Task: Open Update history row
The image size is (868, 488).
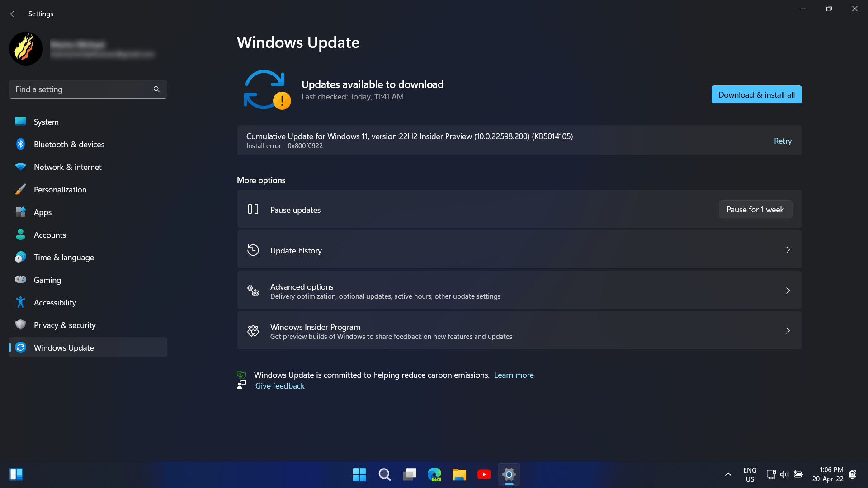Action: pyautogui.click(x=519, y=250)
